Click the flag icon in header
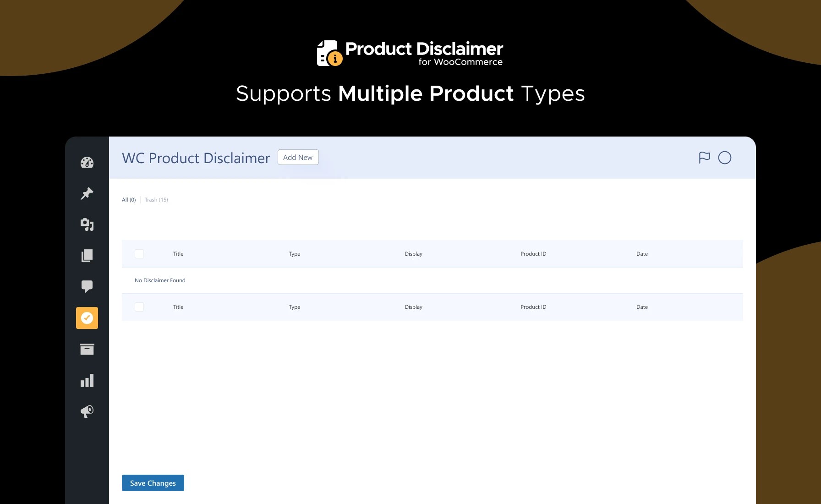The image size is (821, 504). (x=704, y=158)
